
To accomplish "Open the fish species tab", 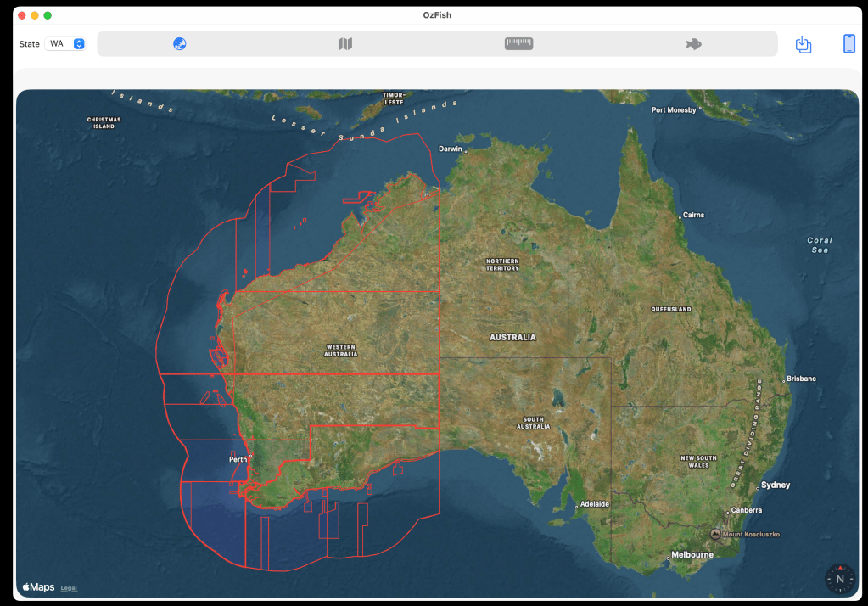I will [693, 44].
